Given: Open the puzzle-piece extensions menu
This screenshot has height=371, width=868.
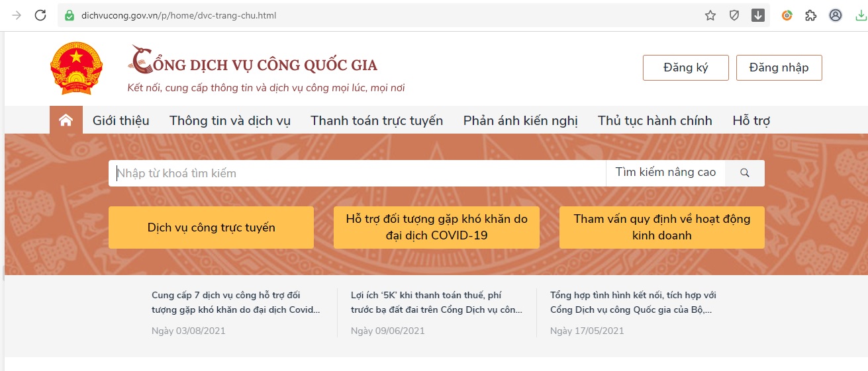Looking at the screenshot, I should pos(811,15).
